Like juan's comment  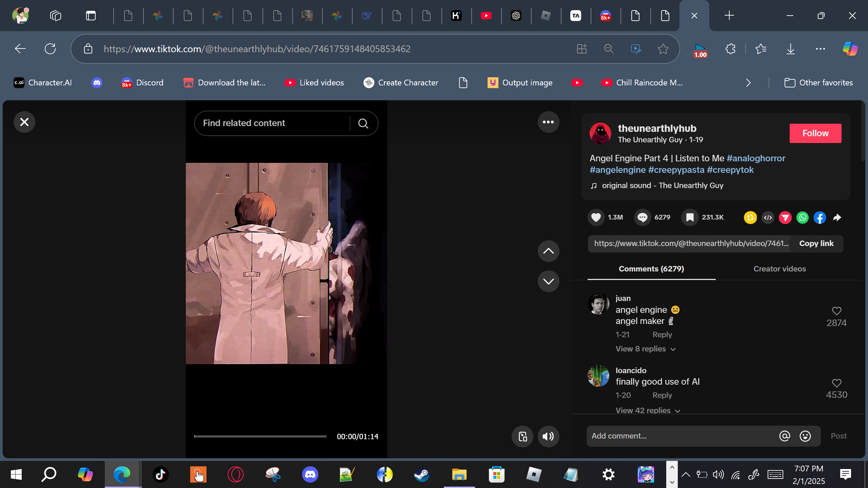(836, 311)
